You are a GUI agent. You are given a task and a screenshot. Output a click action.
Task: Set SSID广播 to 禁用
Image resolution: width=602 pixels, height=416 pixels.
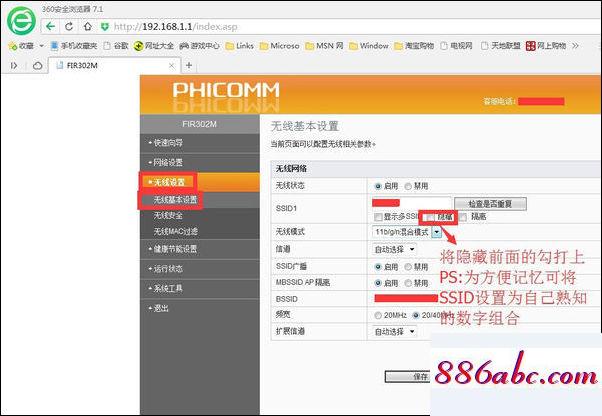(408, 267)
